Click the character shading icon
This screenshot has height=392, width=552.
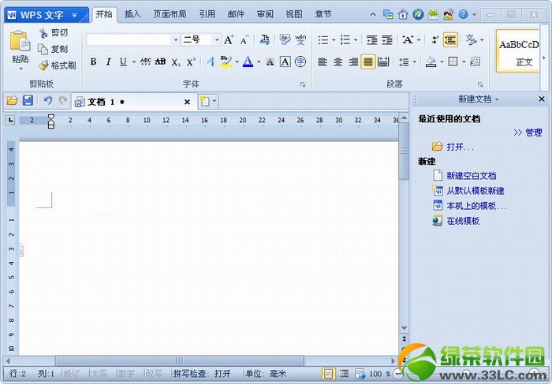270,62
